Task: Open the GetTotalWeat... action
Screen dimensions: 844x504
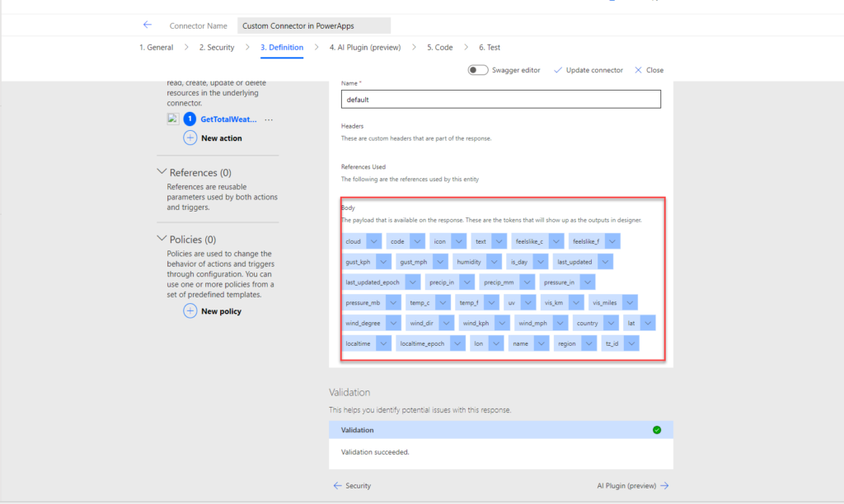Action: (x=228, y=119)
